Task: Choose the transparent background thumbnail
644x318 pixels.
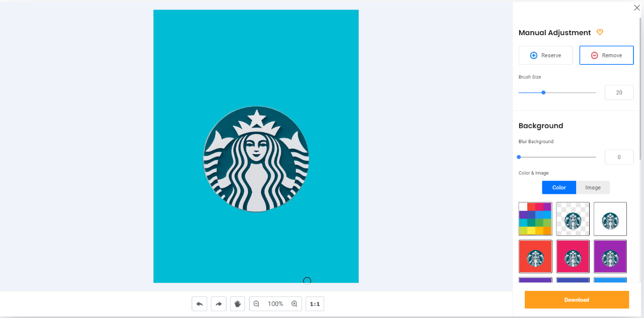Action: (x=573, y=219)
